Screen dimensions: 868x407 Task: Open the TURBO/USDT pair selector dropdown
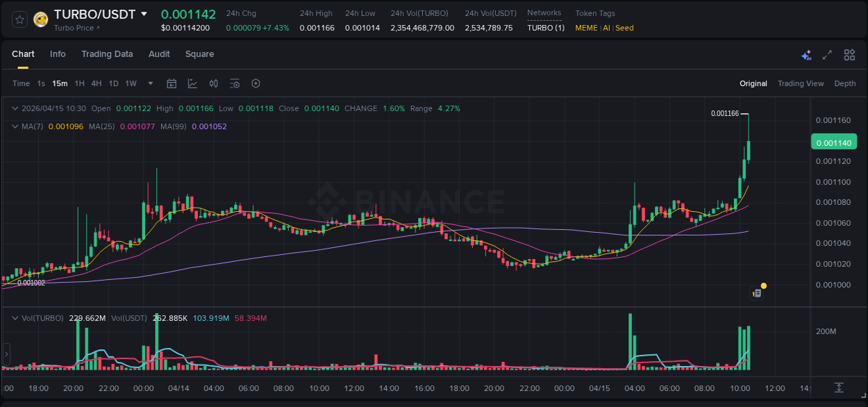[x=144, y=13]
